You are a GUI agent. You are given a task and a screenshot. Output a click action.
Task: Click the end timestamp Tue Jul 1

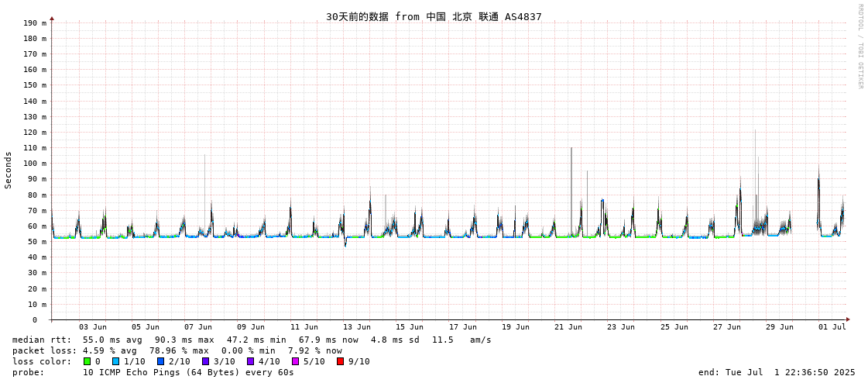point(777,372)
